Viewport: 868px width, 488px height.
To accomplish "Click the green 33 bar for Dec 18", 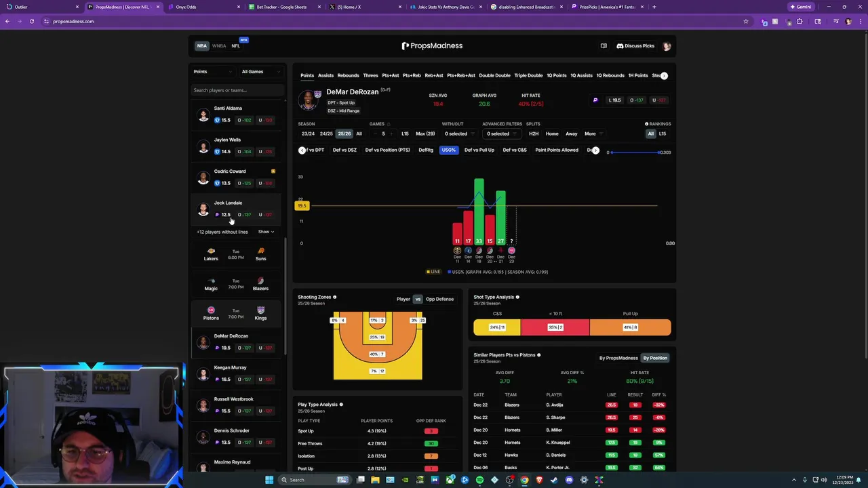I will 479,211.
